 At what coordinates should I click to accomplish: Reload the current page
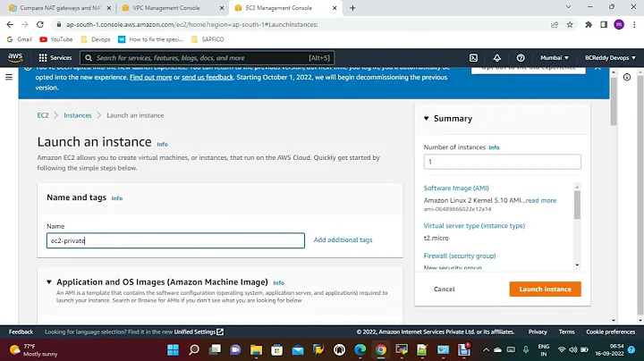[40, 25]
